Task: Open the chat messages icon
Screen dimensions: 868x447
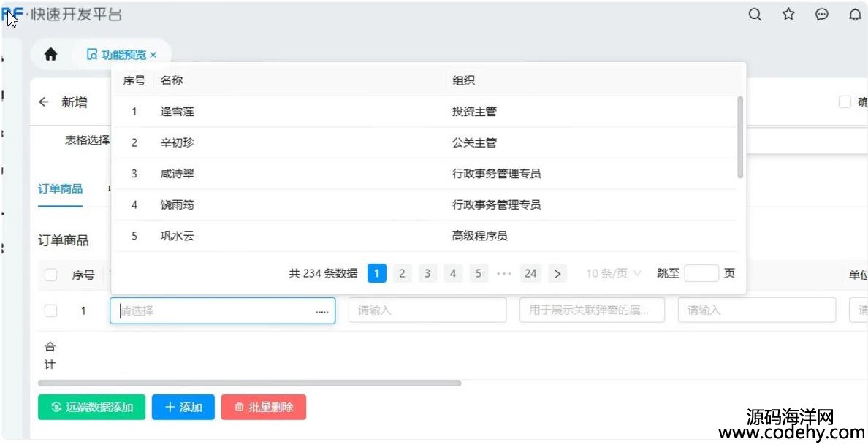Action: tap(822, 15)
